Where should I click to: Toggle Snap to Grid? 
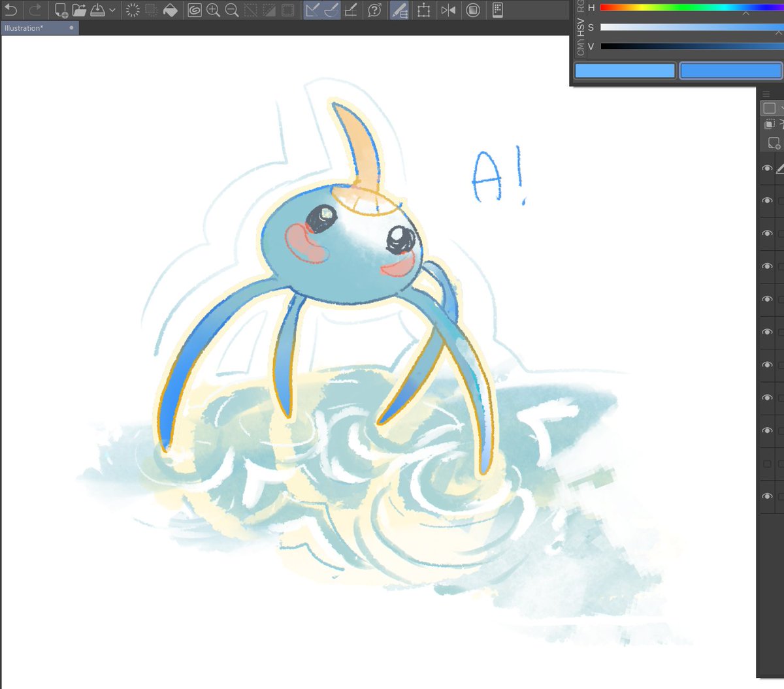point(351,10)
